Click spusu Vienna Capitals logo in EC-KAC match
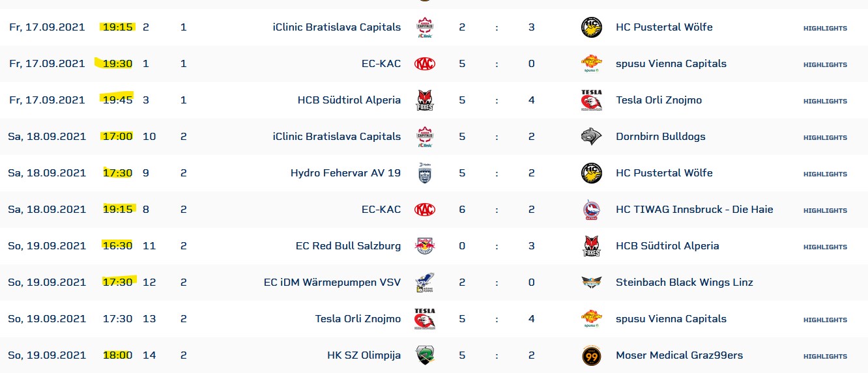Screen dimensions: 868x373 [591, 64]
